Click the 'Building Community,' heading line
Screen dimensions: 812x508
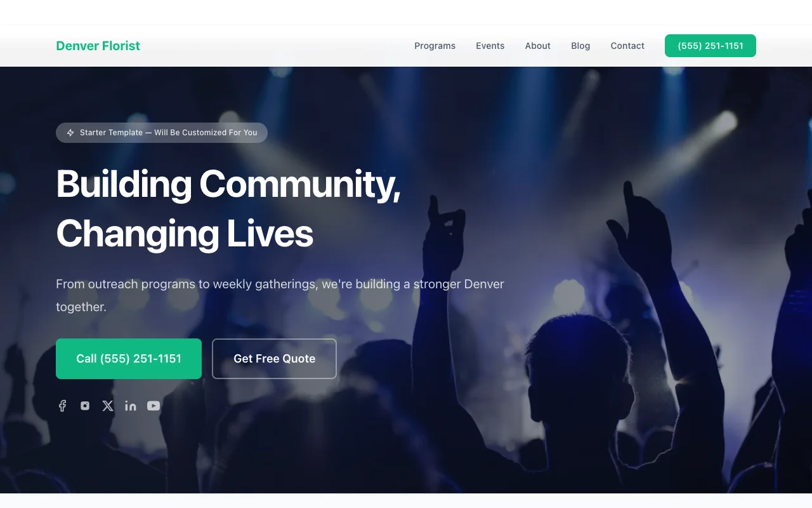click(228, 184)
